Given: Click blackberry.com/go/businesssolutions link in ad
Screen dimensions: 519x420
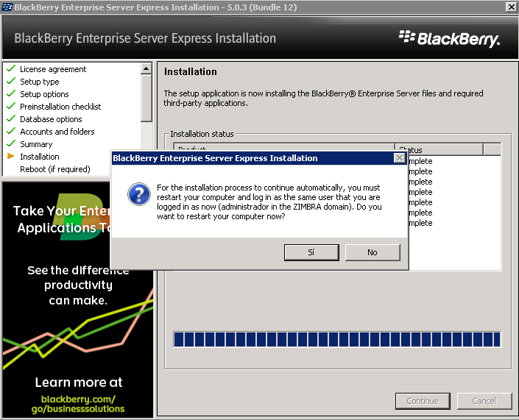Looking at the screenshot, I should click(78, 404).
